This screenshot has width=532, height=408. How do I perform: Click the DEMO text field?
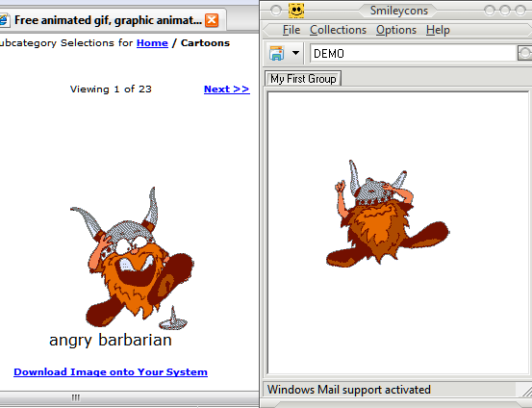pyautogui.click(x=413, y=53)
